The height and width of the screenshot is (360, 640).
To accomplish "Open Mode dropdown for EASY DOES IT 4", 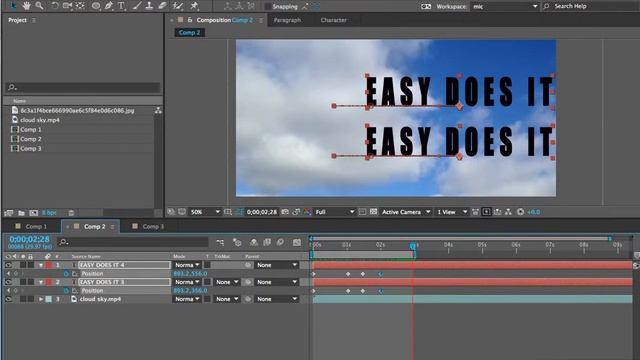I will 187,265.
